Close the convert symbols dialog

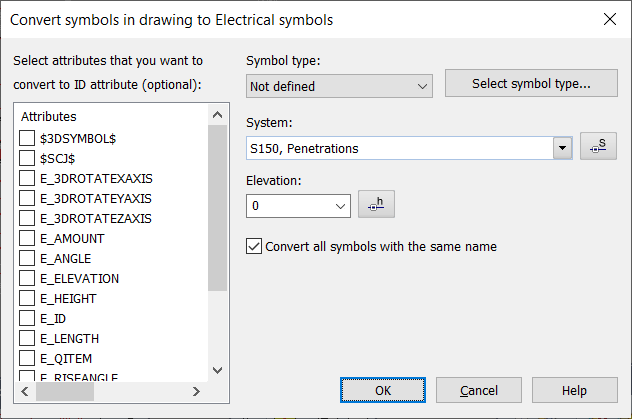point(609,19)
